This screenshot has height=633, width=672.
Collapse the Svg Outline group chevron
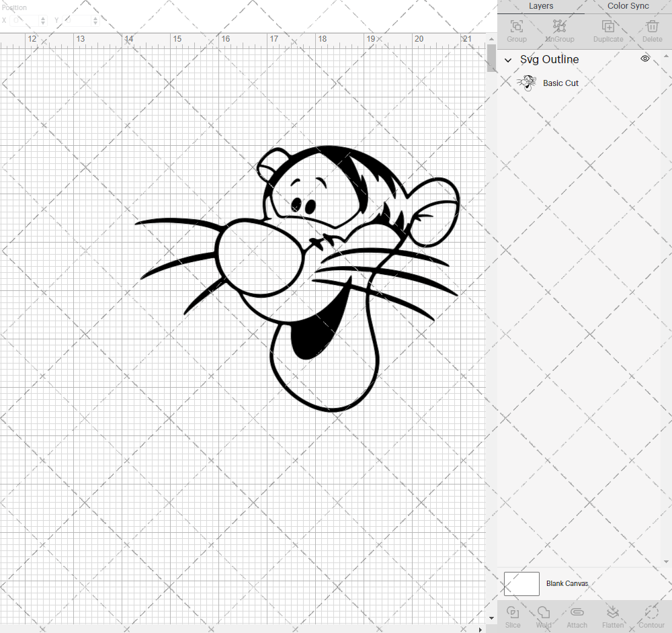(508, 60)
